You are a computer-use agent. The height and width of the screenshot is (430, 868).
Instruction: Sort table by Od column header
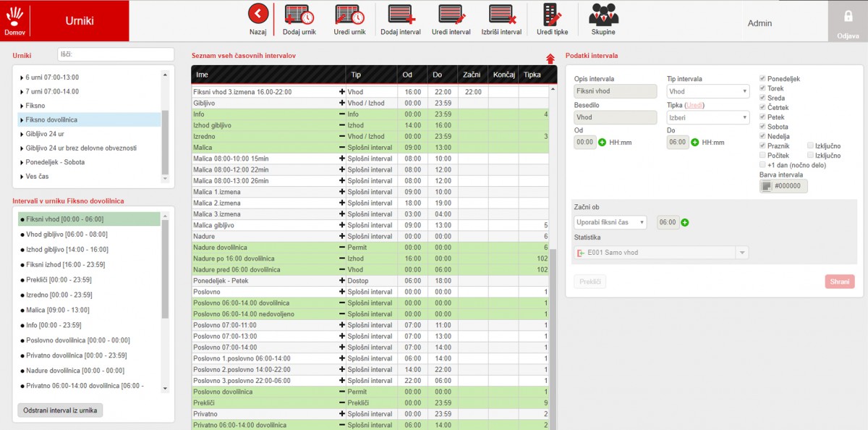(x=412, y=75)
